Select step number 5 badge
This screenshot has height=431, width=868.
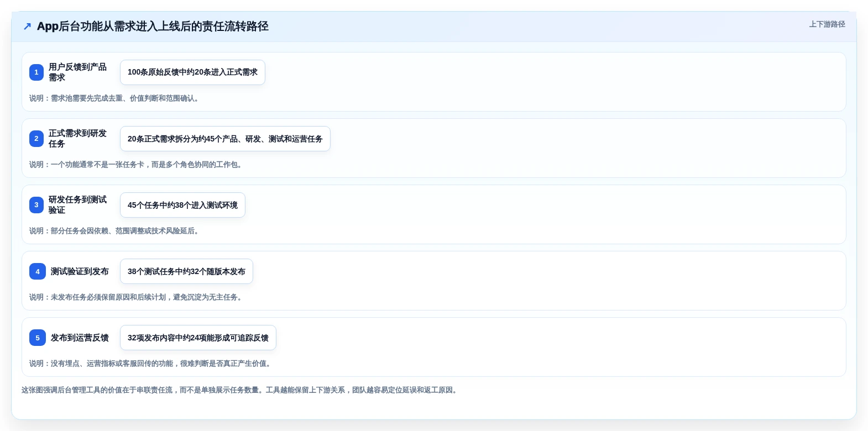click(38, 338)
